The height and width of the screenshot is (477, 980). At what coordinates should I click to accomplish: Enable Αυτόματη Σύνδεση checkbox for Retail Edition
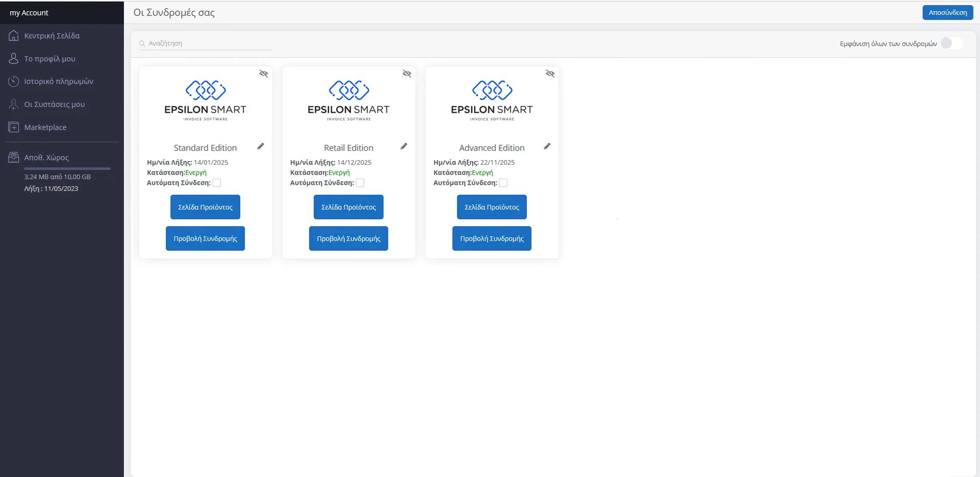[360, 183]
